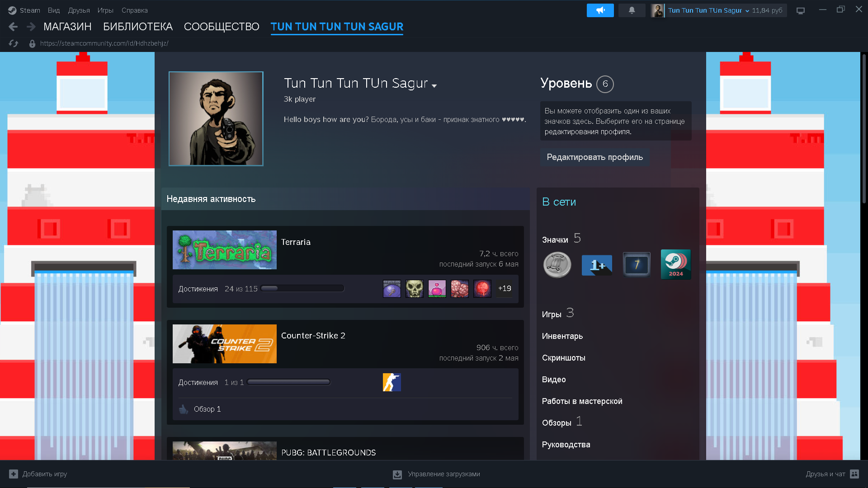
Task: View the pink slime Terraria achievement icon
Action: [437, 288]
